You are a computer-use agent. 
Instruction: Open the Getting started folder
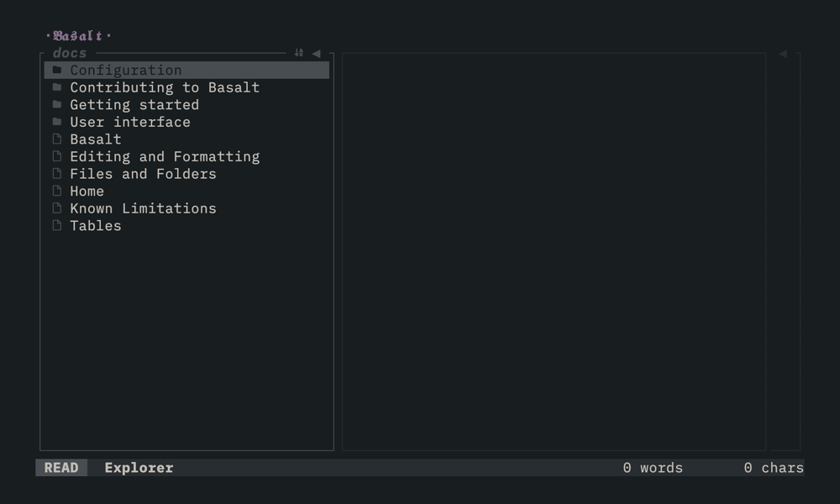pos(186,104)
